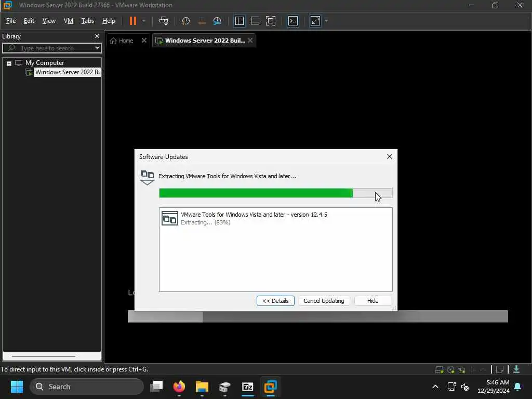This screenshot has width=532, height=399.
Task: Select My Computer in the library
Action: [x=45, y=63]
